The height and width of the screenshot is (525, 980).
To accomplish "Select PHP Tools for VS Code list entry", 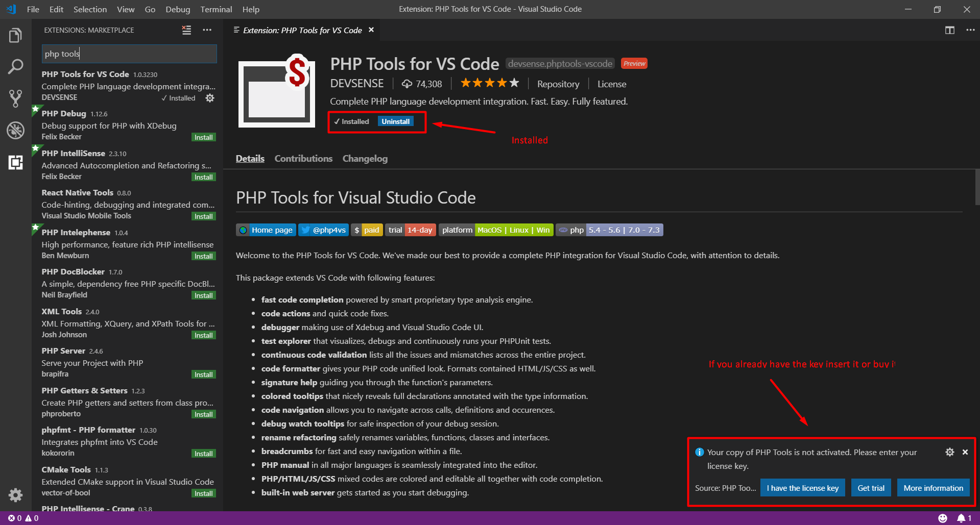I will pyautogui.click(x=128, y=86).
